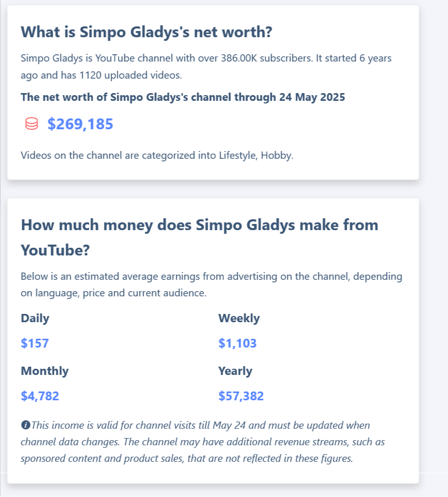Screen dimensions: 448x497
Task: Click the "sponsored content and product sales" disclaimer line
Action: tap(187, 458)
